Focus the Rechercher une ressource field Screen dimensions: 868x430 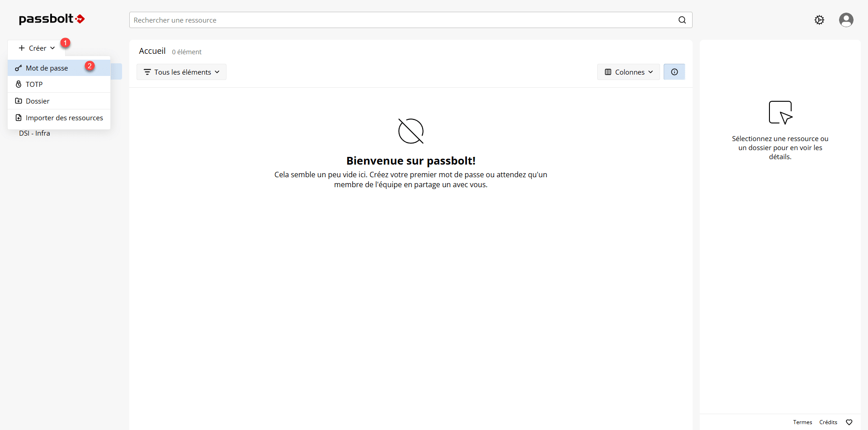point(402,20)
